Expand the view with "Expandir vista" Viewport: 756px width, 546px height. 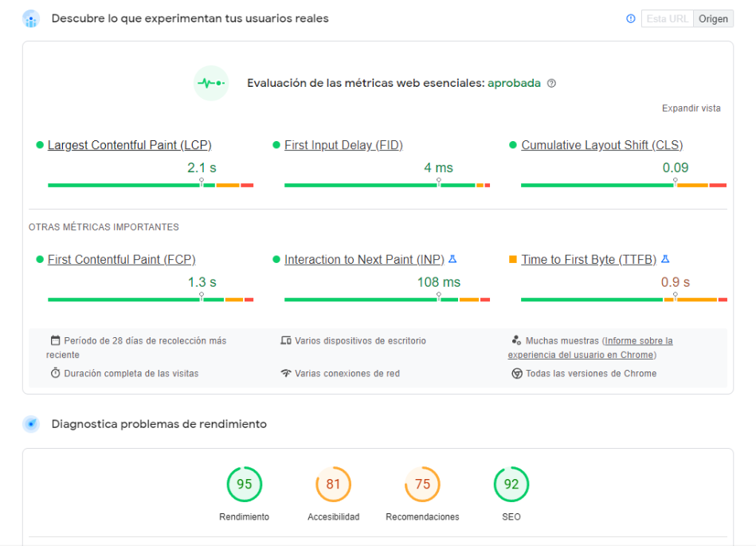691,108
